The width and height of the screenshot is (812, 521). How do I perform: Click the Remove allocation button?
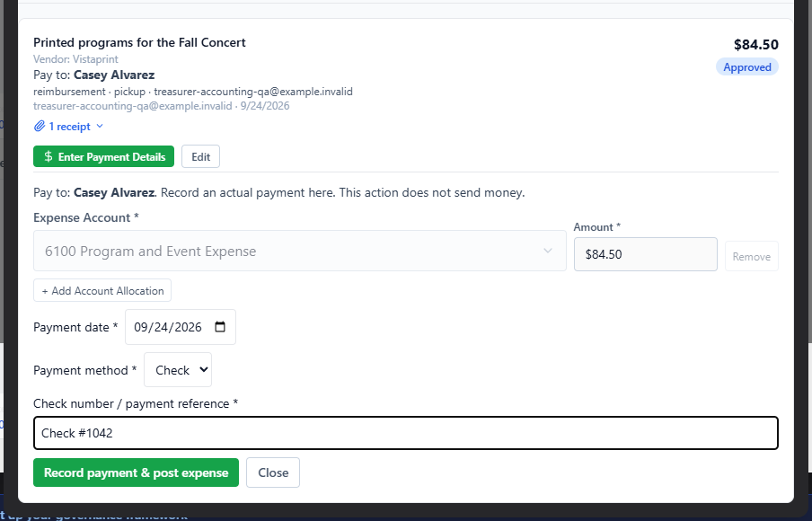pos(752,256)
